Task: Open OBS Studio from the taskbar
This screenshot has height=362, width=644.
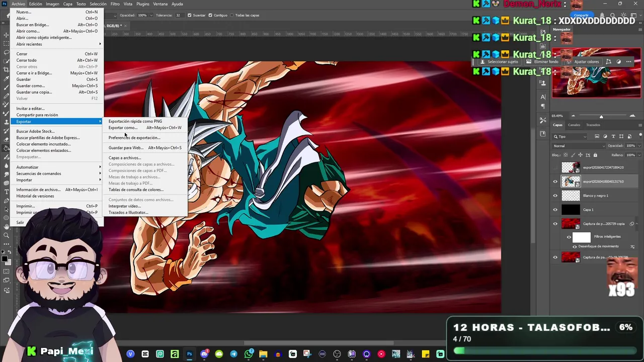Action: tap(337, 354)
